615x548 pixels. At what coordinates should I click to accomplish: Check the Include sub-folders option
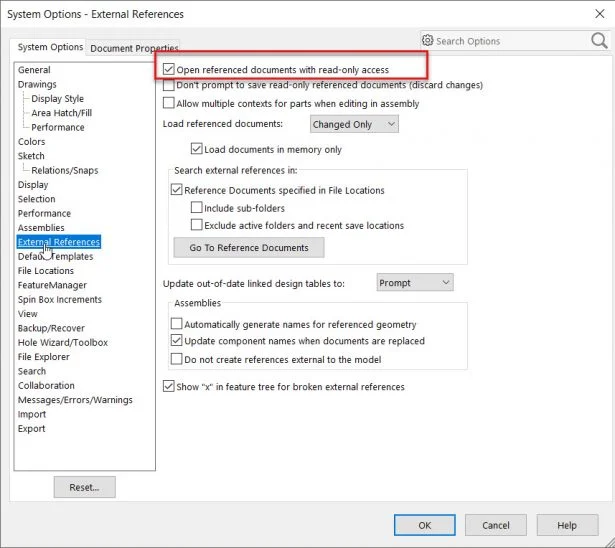click(196, 208)
